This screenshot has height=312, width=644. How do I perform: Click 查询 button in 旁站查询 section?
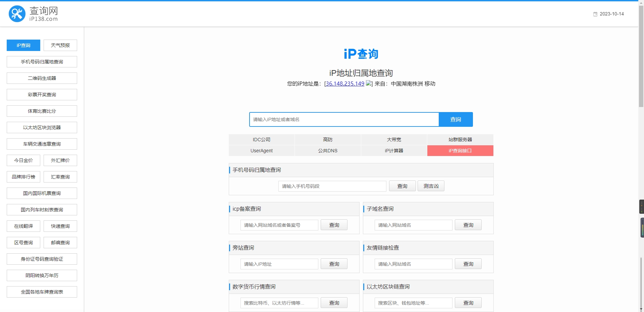pyautogui.click(x=334, y=264)
